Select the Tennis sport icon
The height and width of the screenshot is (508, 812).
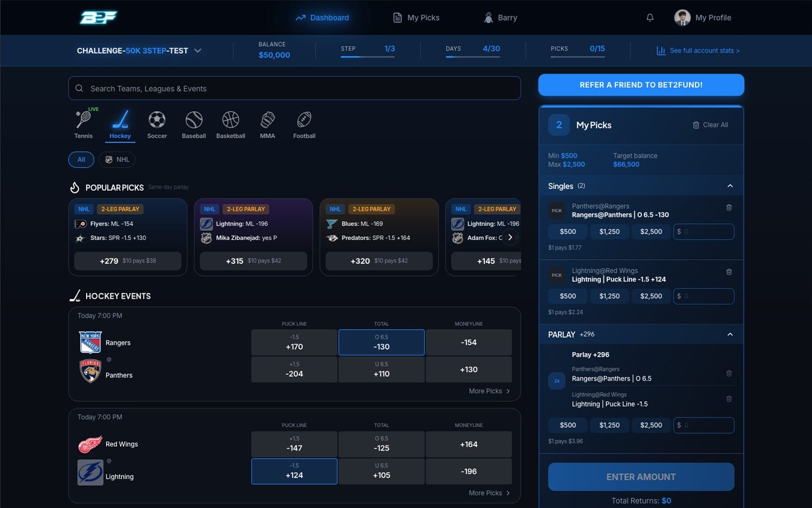(x=83, y=125)
